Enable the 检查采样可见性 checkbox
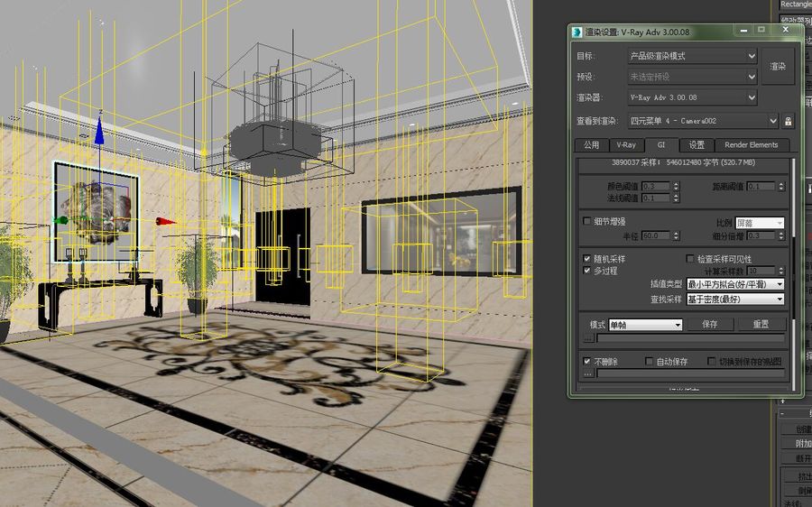This screenshot has width=812, height=507. pos(690,258)
